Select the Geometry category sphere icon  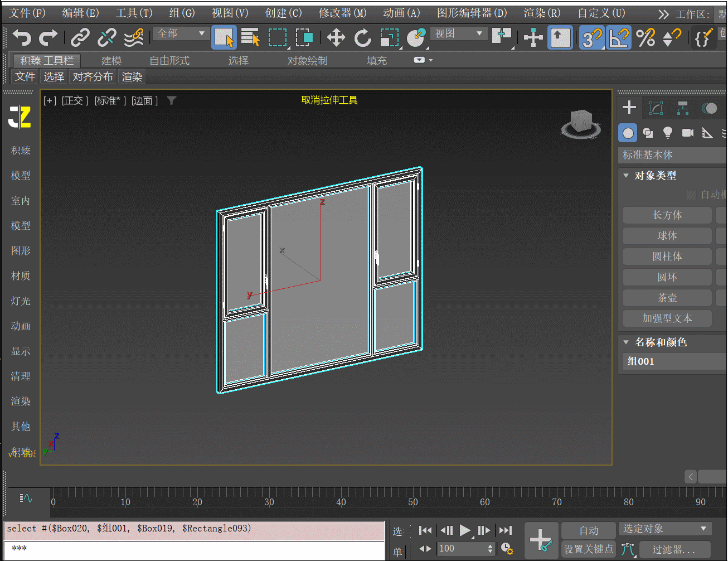(x=628, y=133)
